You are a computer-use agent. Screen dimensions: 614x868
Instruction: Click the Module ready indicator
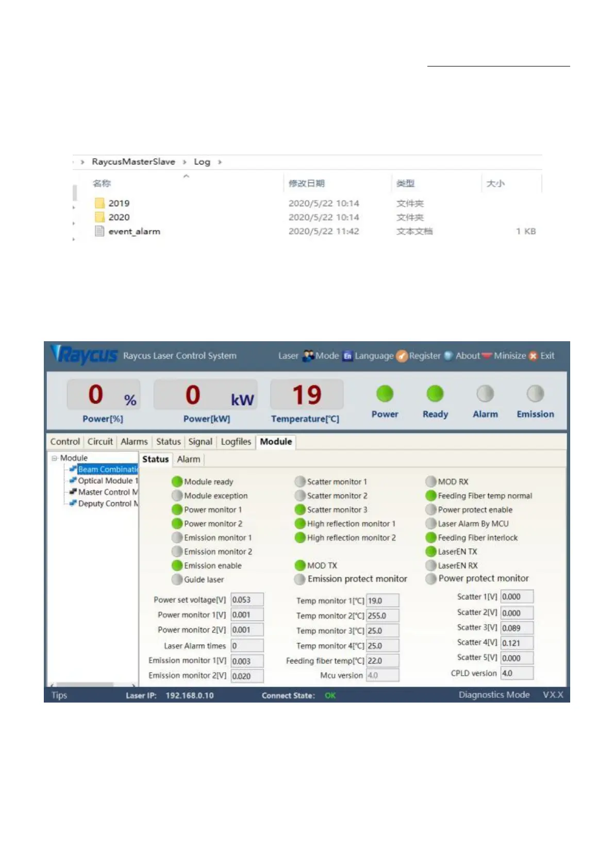coord(177,481)
